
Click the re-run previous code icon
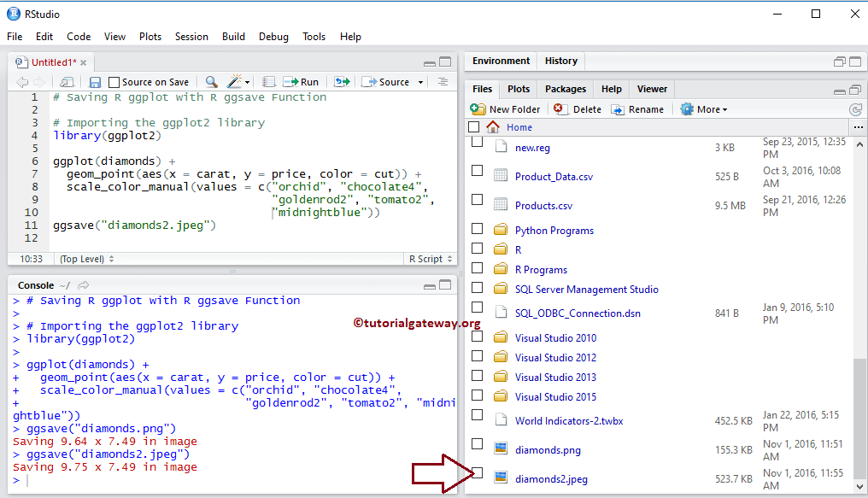click(x=342, y=82)
